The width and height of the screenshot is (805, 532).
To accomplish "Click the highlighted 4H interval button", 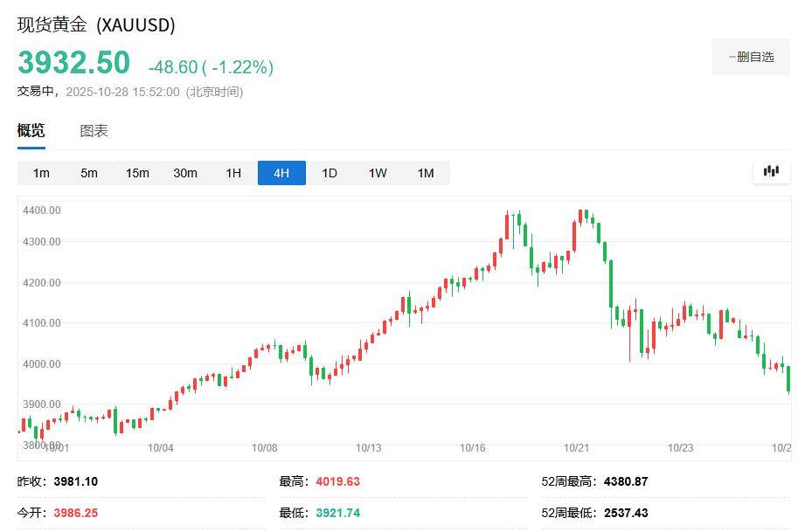I will pos(281,173).
